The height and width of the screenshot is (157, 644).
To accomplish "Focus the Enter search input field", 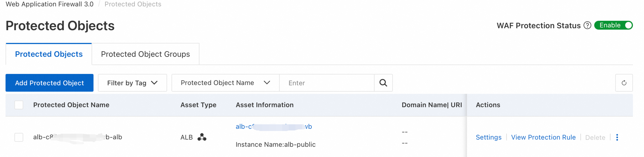I will (x=327, y=83).
